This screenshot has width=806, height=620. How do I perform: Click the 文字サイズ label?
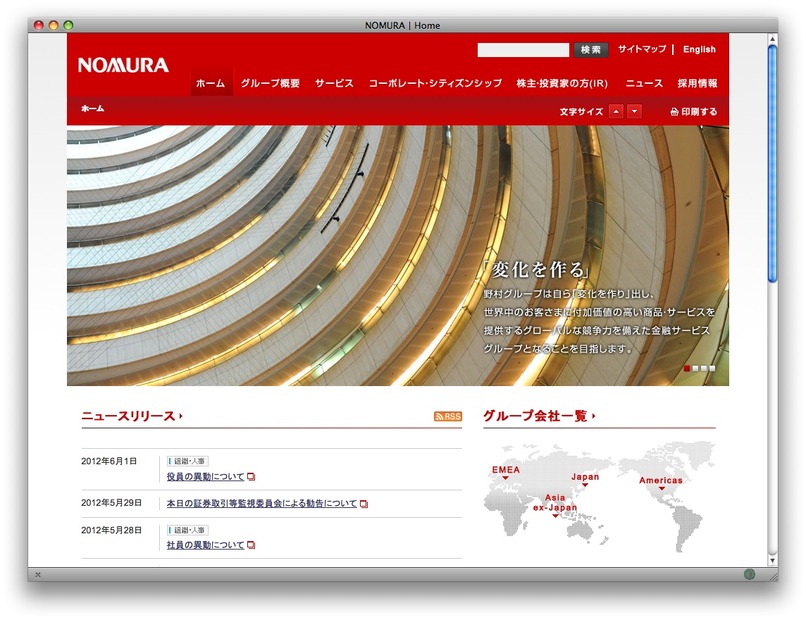pos(581,112)
